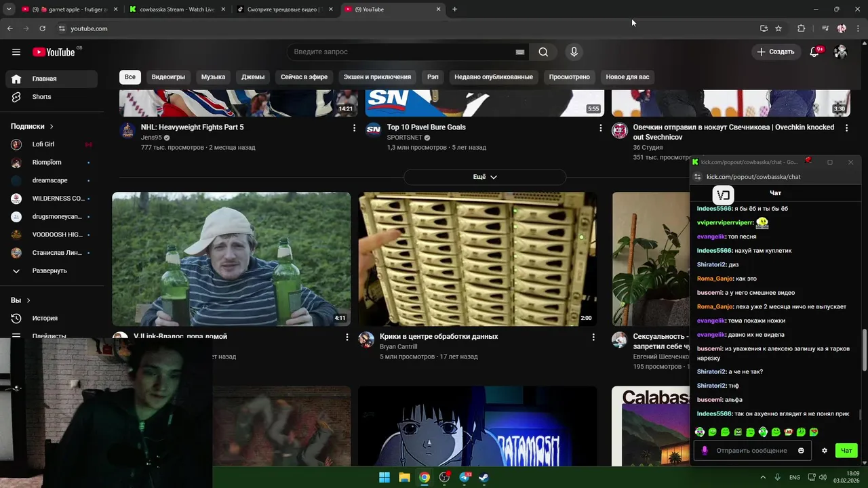Open the Подписки section chevron
Image resolution: width=868 pixels, height=488 pixels.
(51, 126)
